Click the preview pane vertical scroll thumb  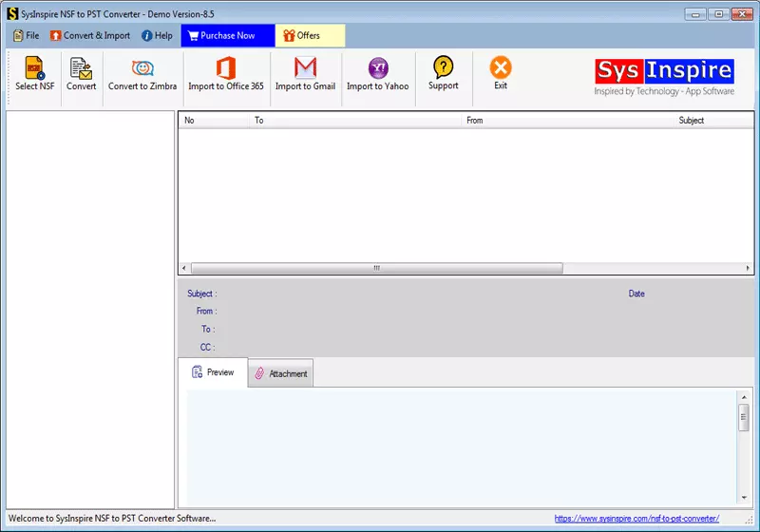pos(744,417)
